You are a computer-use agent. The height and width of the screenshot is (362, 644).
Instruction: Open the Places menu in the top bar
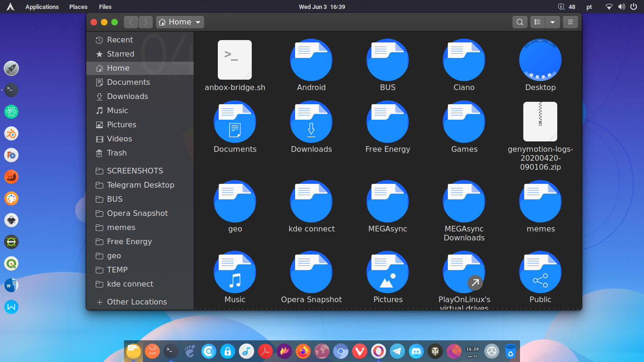(78, 7)
